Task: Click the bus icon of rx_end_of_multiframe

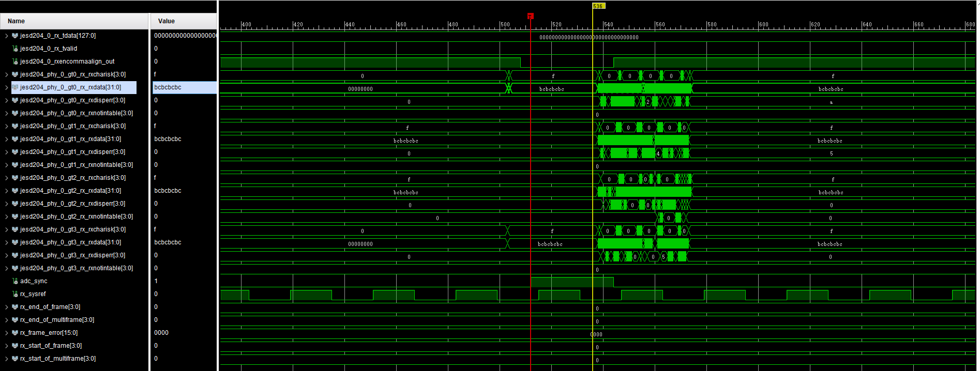Action: 15,320
